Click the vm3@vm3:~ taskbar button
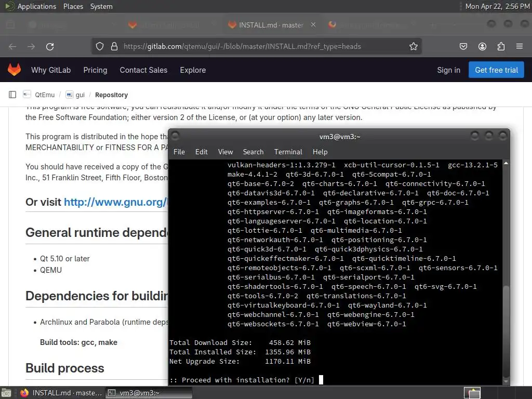The image size is (532, 399). pos(149,393)
